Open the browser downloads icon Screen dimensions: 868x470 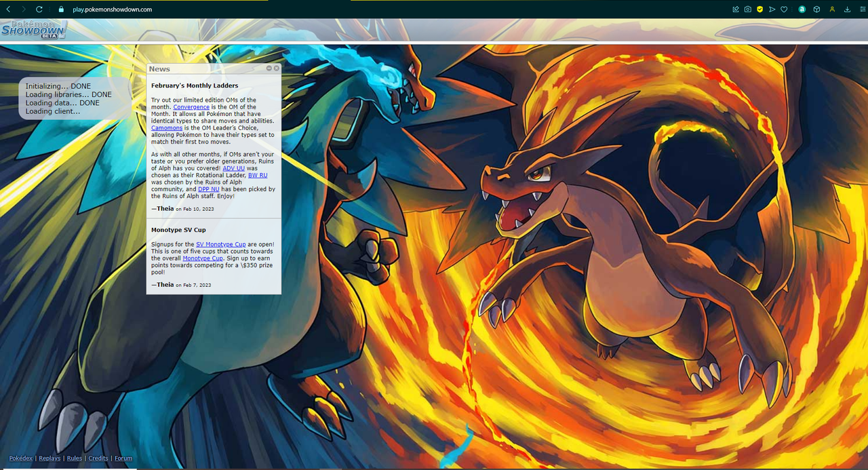coord(847,9)
